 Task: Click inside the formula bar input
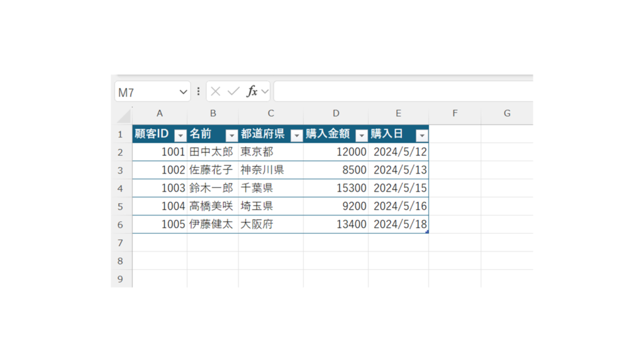[x=402, y=92]
